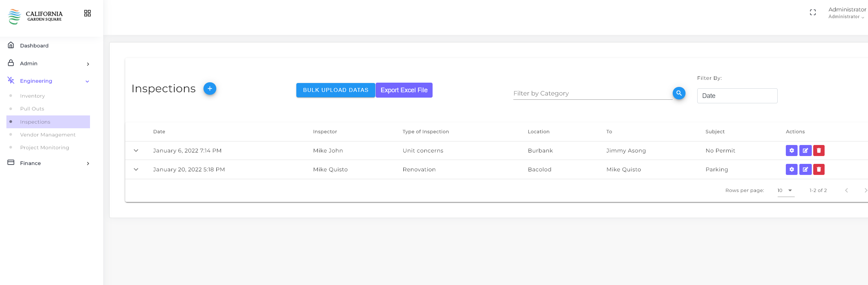Expand the January 6, 2022 row details
Viewport: 868px width, 285px height.
click(136, 151)
